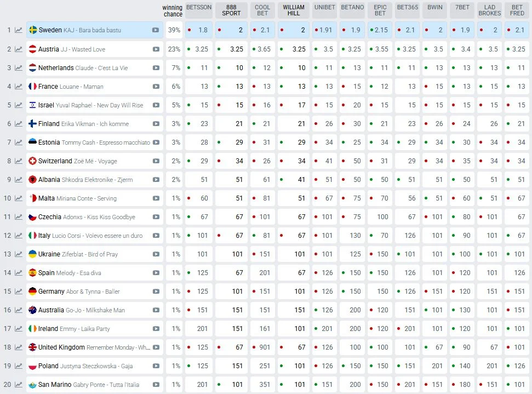Open the graph icon beside Switzerland
This screenshot has width=532, height=394.
[19, 161]
